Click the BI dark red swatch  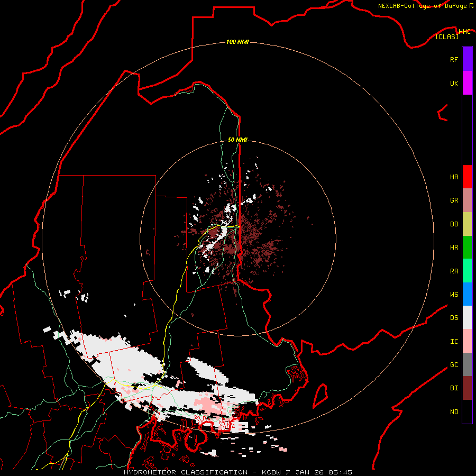(x=467, y=388)
